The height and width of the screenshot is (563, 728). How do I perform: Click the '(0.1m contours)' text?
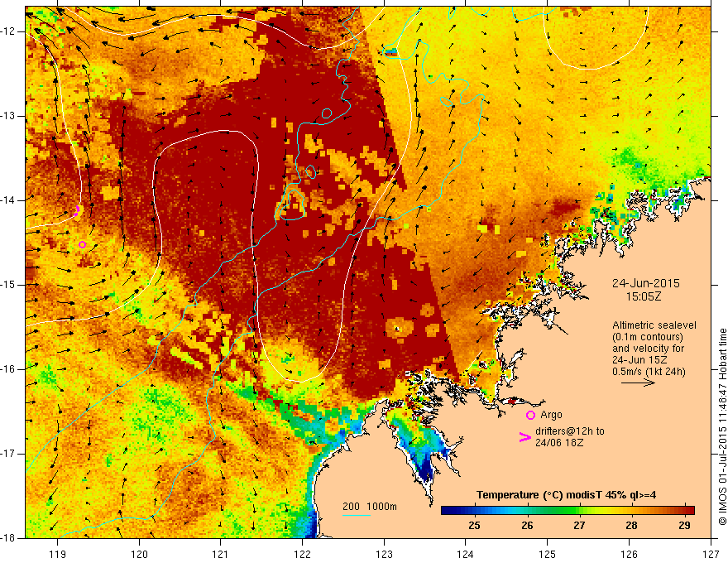click(x=648, y=337)
